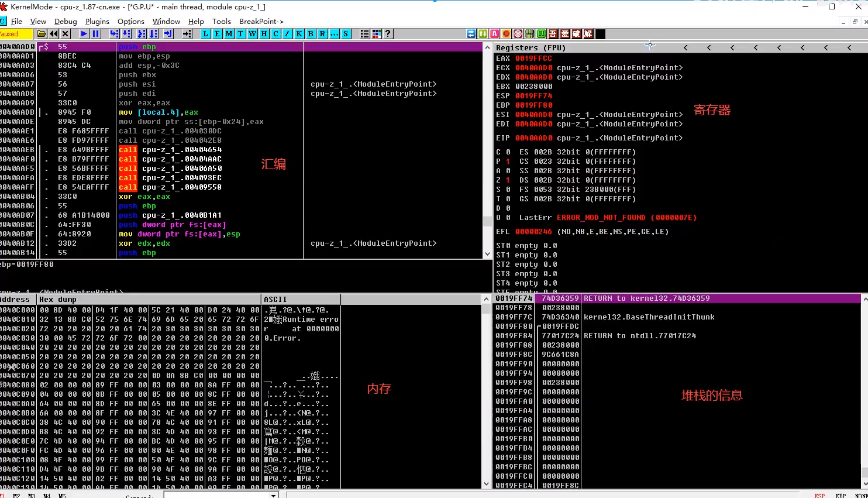Select the 'RETURN to ntdll.77017C24' stack row
Screen dimensions: 868x498
[677, 336]
